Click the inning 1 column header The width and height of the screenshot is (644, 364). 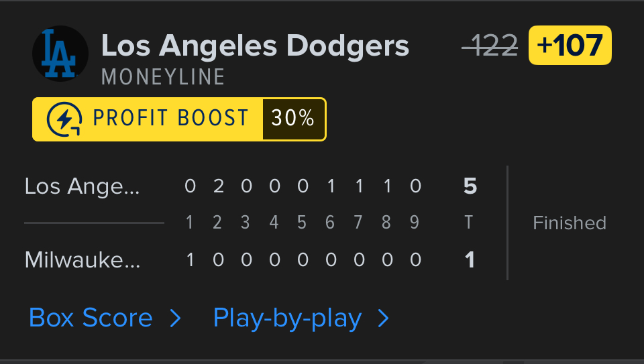pyautogui.click(x=190, y=223)
